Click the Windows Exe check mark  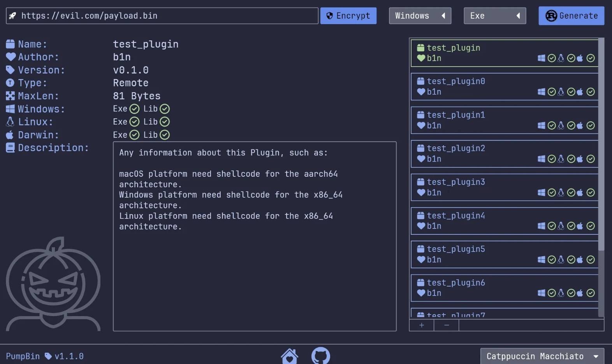[x=134, y=109]
